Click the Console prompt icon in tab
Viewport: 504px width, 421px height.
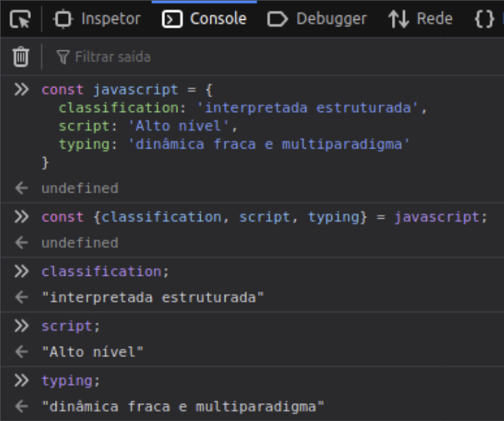[x=173, y=19]
